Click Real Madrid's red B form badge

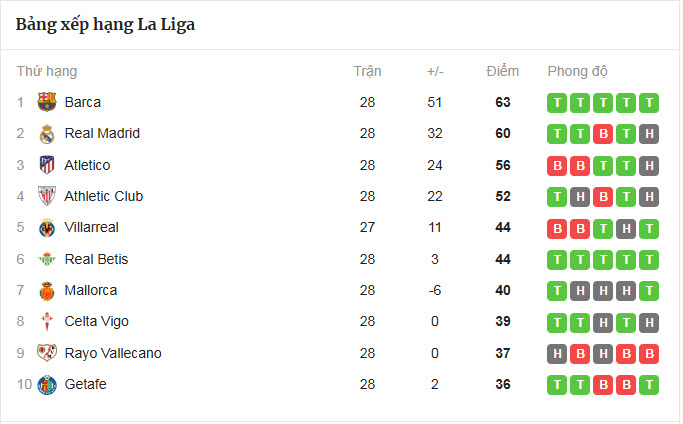tap(602, 134)
